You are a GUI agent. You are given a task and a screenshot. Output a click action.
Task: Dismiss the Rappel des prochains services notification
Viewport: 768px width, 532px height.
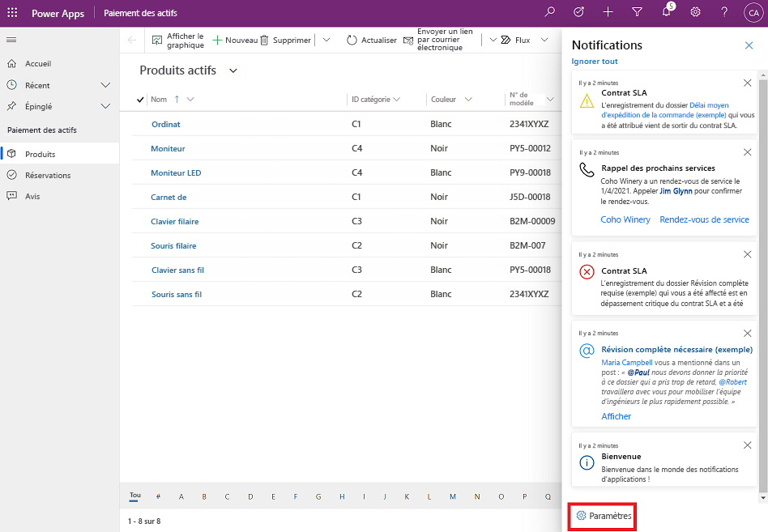pos(748,152)
